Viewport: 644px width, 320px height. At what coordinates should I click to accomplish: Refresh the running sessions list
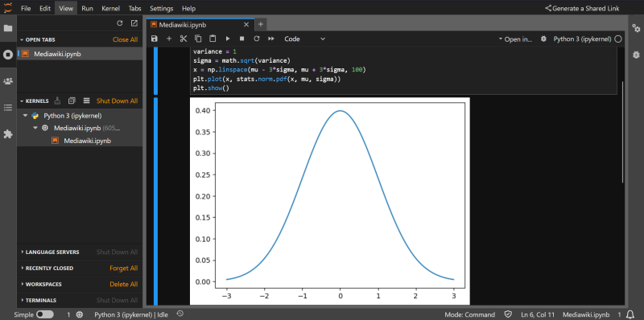click(120, 23)
